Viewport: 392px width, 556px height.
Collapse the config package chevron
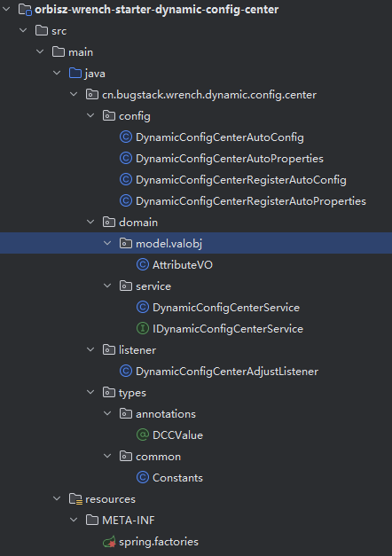[90, 115]
